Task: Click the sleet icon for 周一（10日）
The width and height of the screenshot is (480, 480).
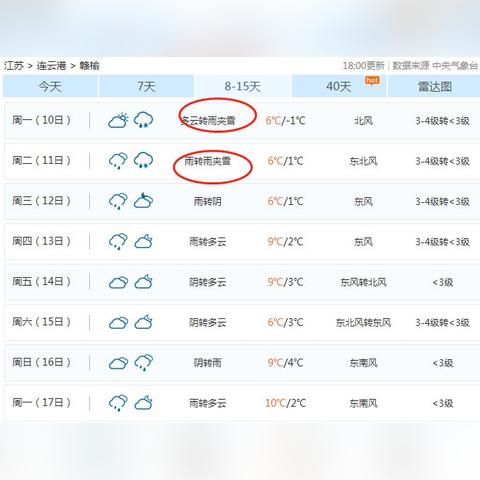Action: coord(143,120)
